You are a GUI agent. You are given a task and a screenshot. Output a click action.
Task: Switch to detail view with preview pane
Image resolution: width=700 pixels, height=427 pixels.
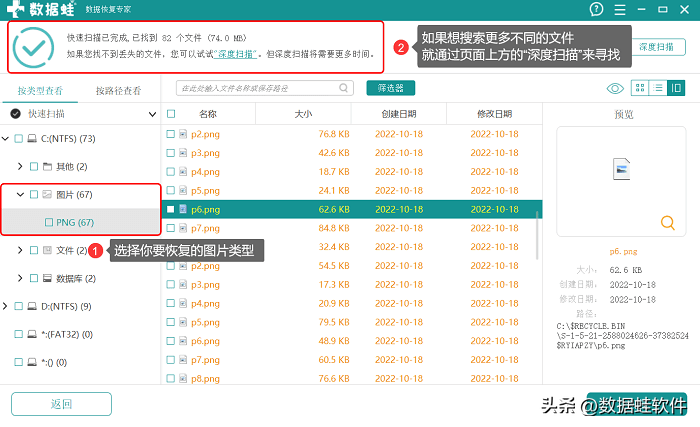(x=676, y=88)
